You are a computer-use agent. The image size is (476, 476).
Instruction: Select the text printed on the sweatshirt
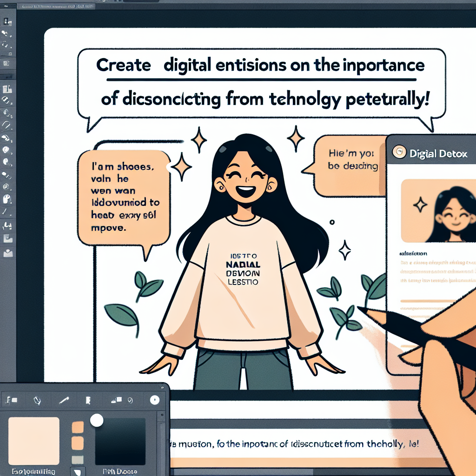243,269
